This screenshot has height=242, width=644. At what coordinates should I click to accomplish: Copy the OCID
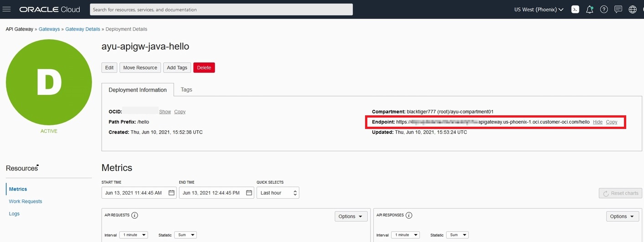[180, 112]
